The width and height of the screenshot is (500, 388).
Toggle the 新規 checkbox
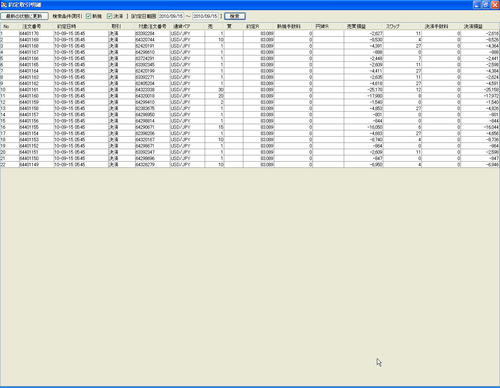(x=88, y=16)
